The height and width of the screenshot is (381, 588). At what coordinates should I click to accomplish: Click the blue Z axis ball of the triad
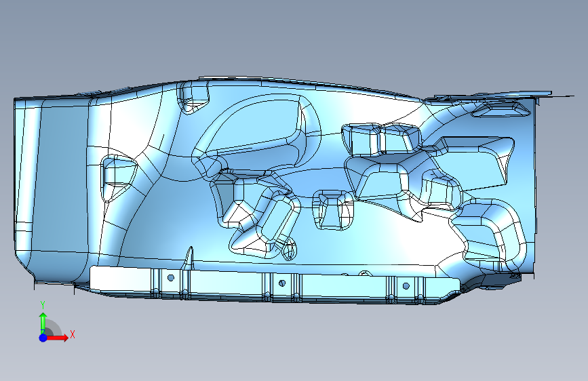click(43, 338)
